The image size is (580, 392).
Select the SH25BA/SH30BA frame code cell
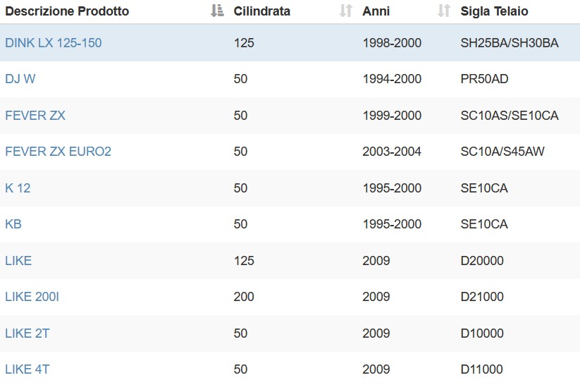pos(510,43)
